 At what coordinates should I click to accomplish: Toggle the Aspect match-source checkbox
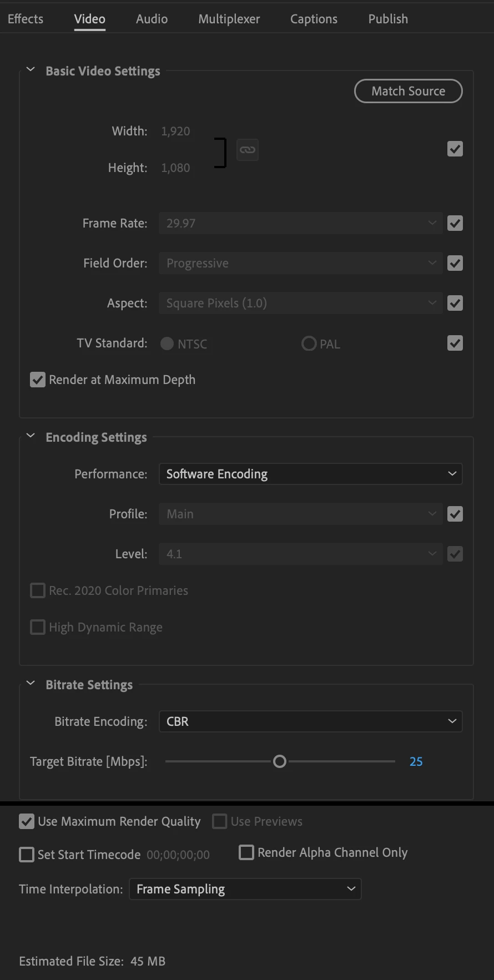coord(455,303)
